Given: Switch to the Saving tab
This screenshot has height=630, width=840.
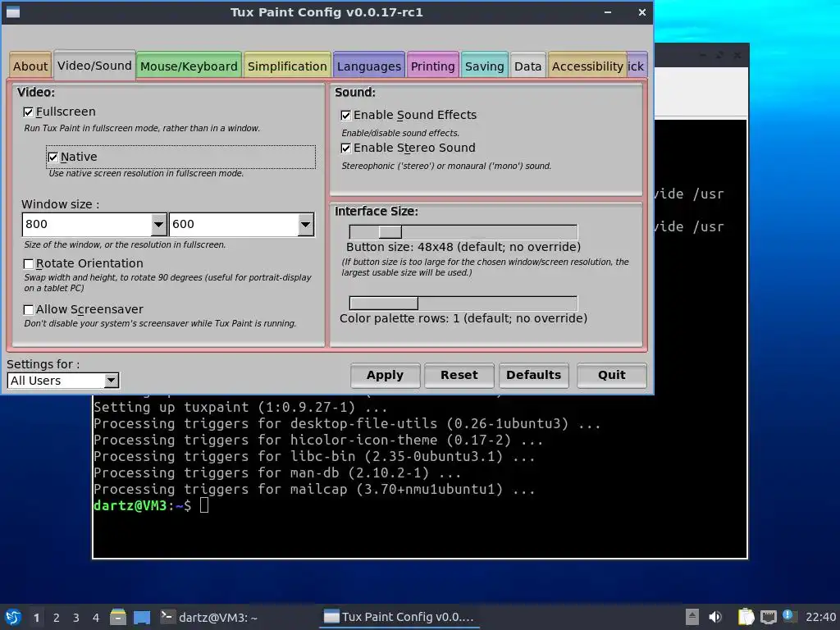Looking at the screenshot, I should 484,66.
